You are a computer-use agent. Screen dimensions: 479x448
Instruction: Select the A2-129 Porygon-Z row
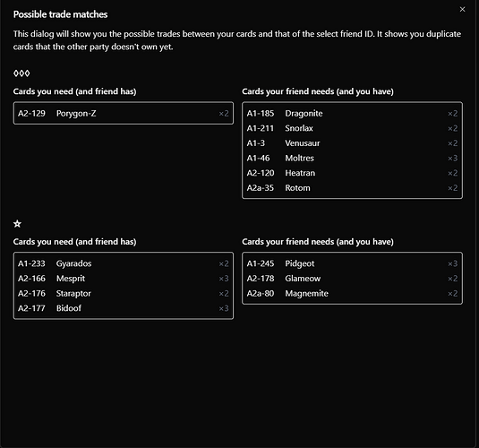(x=124, y=114)
